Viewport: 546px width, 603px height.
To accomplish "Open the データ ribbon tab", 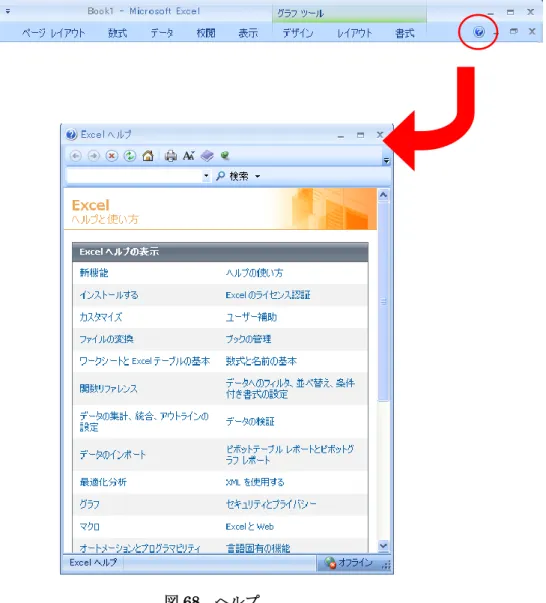I will (162, 33).
